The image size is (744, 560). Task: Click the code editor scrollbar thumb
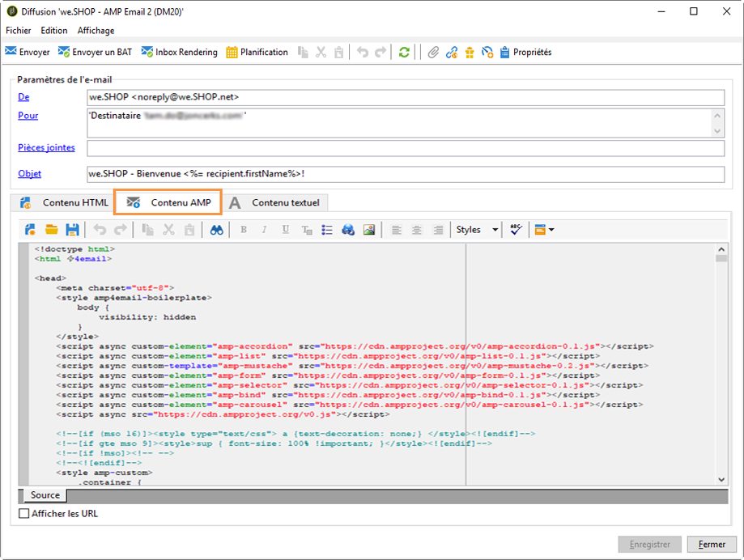[x=721, y=258]
